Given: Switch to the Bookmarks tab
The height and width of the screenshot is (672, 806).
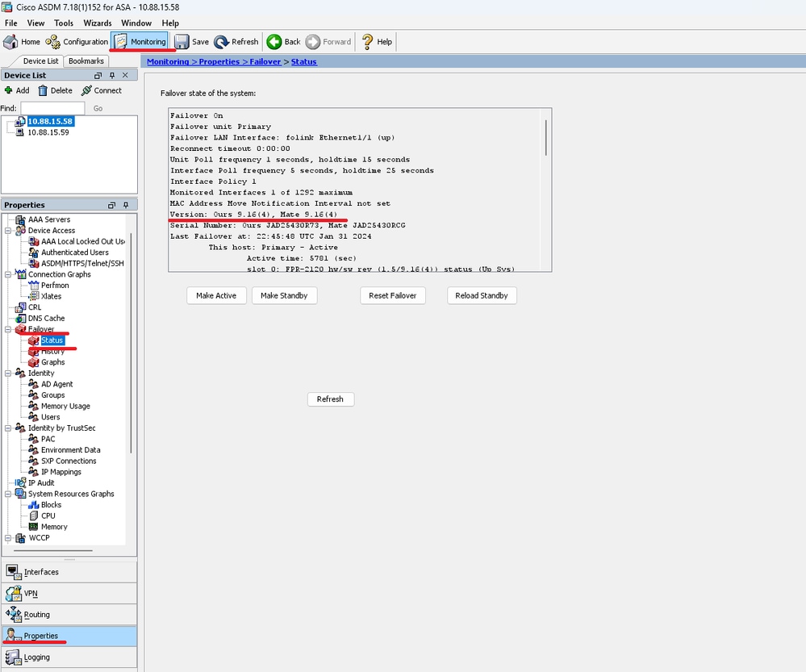Looking at the screenshot, I should 86,61.
